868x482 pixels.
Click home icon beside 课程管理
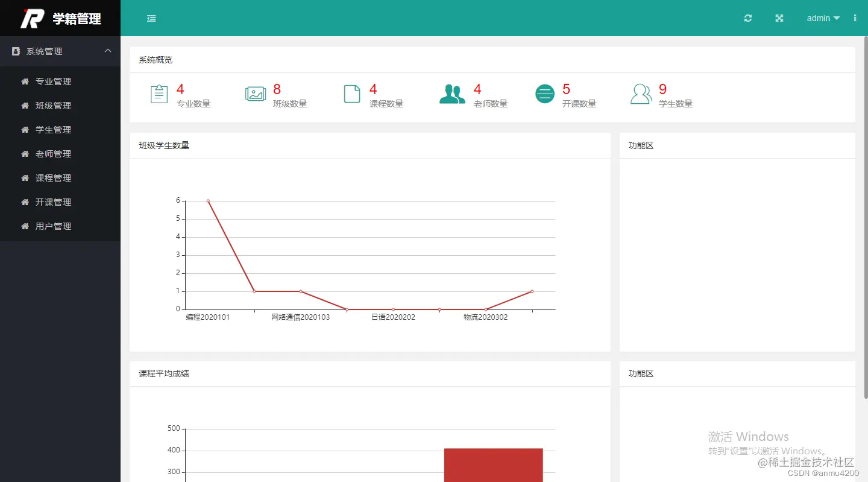coord(25,178)
